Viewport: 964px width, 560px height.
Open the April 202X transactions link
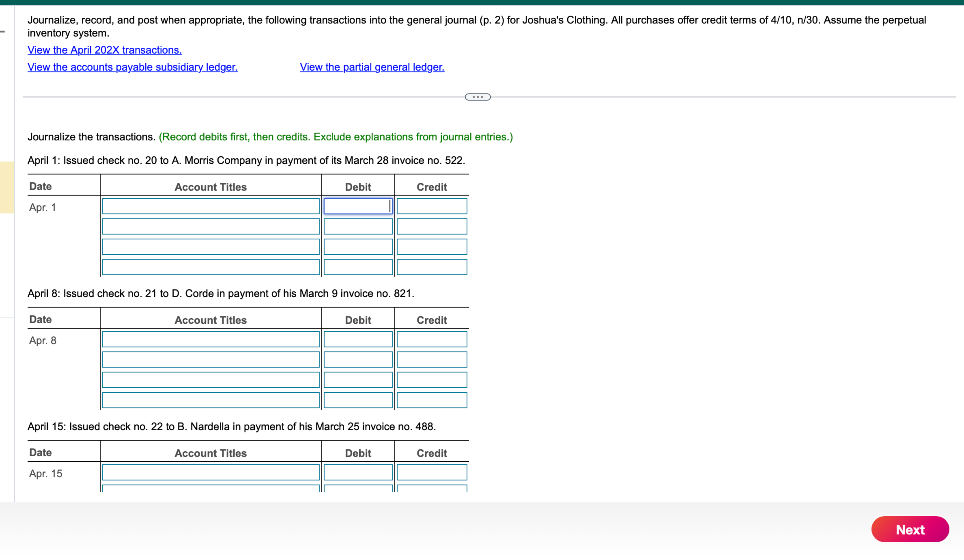(x=104, y=50)
